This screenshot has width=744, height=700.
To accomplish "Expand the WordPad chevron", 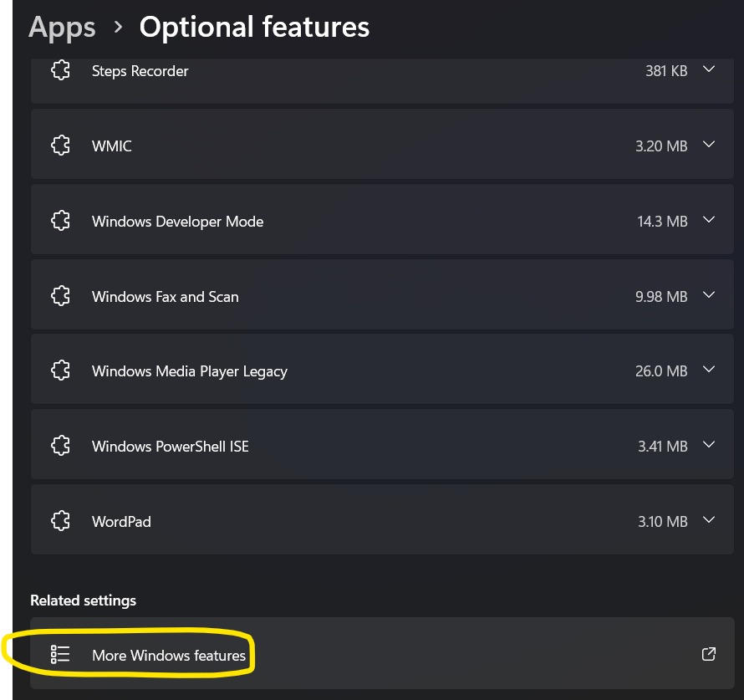I will [709, 520].
